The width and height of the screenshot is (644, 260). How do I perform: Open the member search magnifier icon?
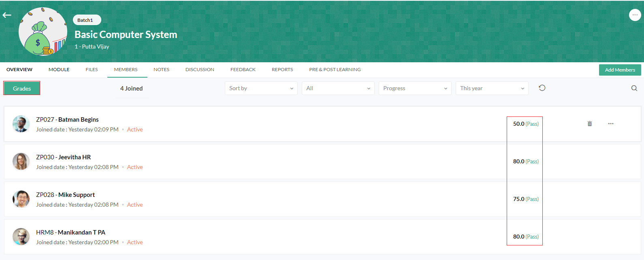[x=634, y=88]
